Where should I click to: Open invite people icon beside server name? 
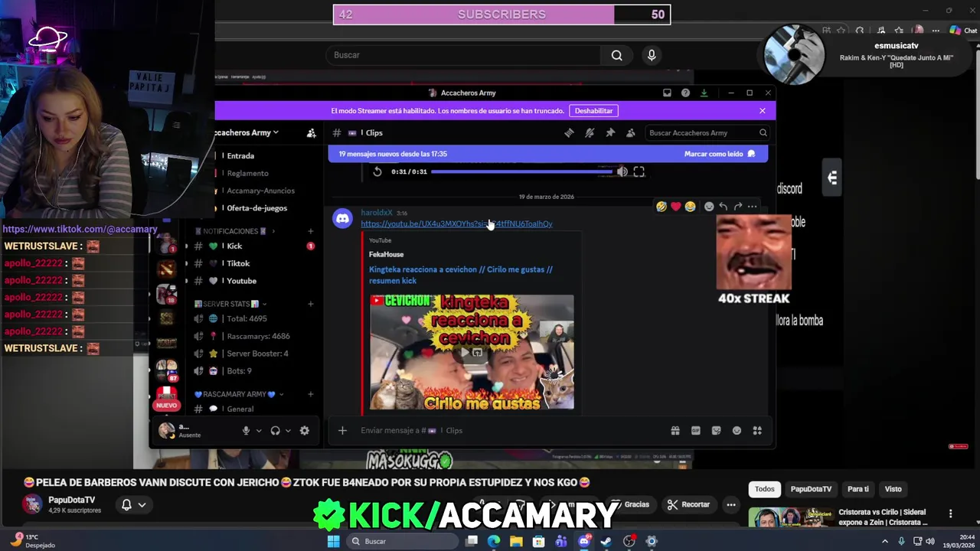(311, 132)
